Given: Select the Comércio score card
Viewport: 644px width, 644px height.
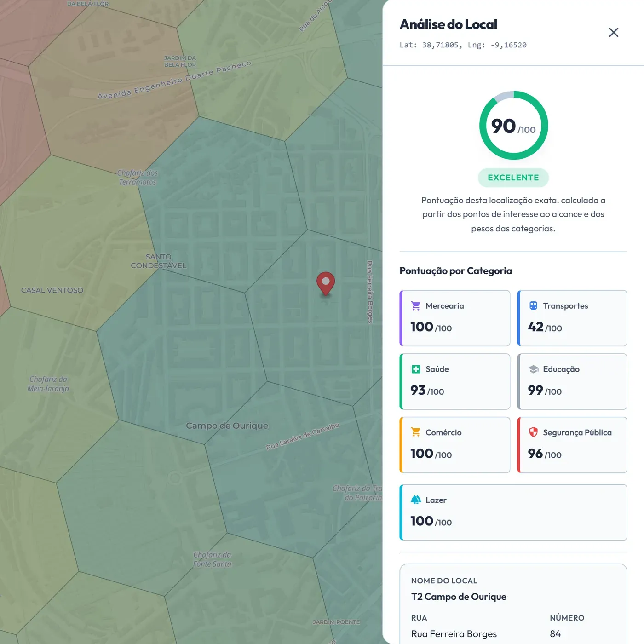Looking at the screenshot, I should (455, 445).
